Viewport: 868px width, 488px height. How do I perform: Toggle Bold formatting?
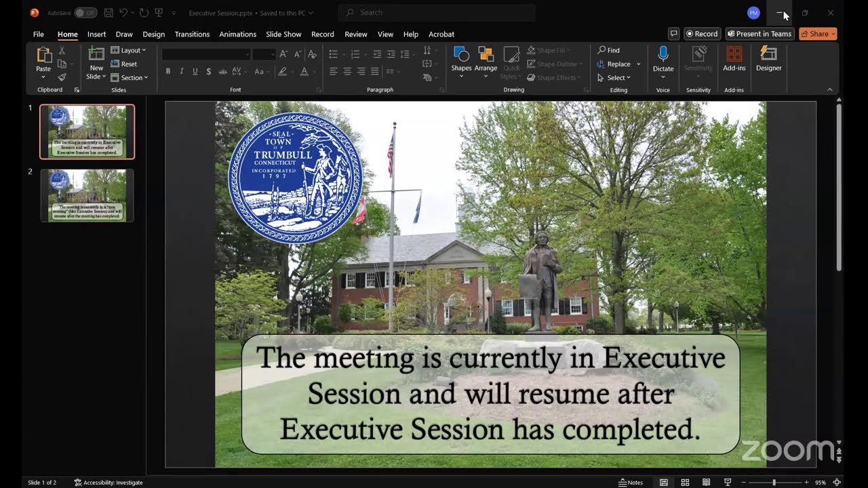(x=168, y=71)
